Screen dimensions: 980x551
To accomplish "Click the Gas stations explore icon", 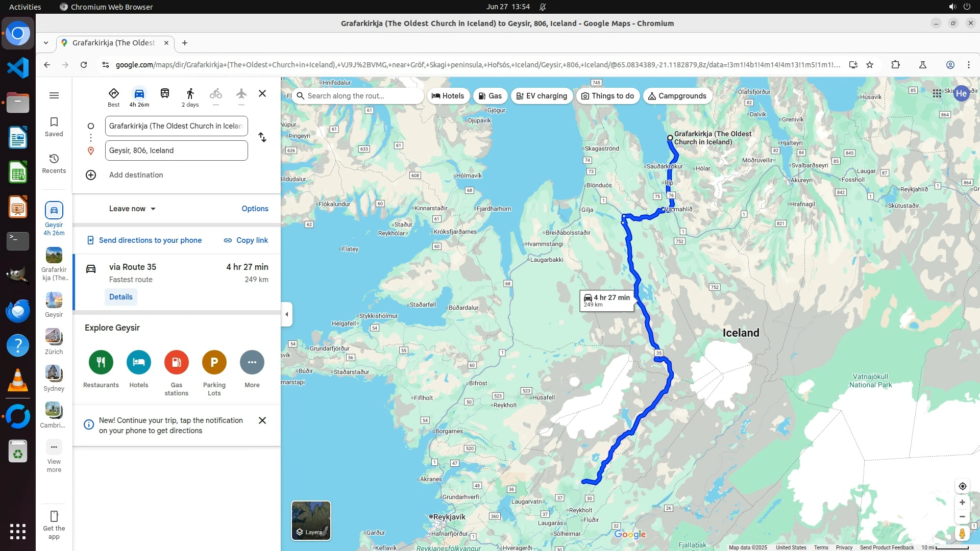I will (176, 362).
